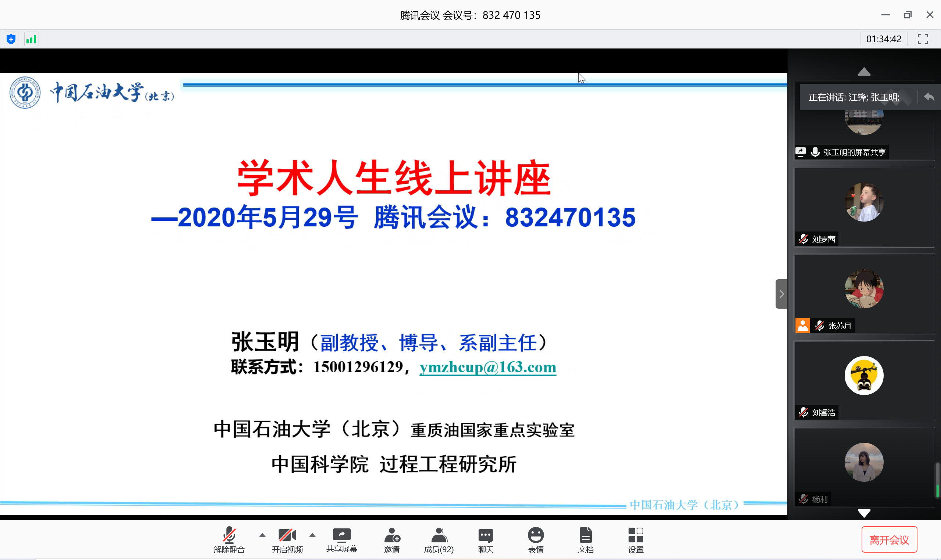The width and height of the screenshot is (941, 560).
Task: Enter fullscreen mode
Action: 923,39
